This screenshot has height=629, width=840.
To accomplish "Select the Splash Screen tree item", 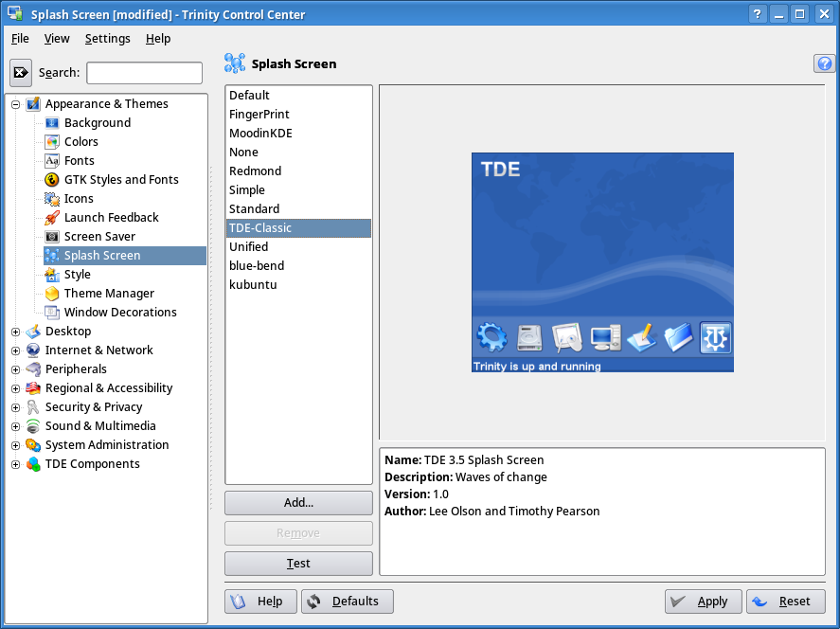I will point(125,256).
